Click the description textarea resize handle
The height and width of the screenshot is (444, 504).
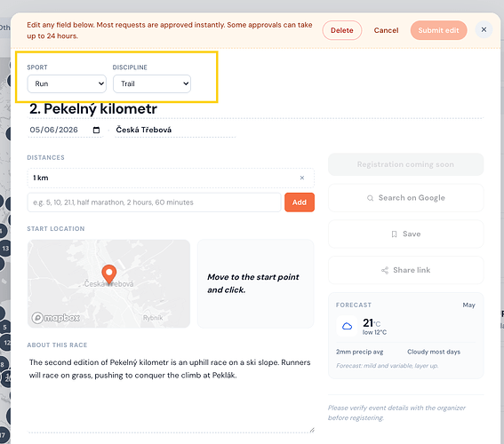(312, 430)
